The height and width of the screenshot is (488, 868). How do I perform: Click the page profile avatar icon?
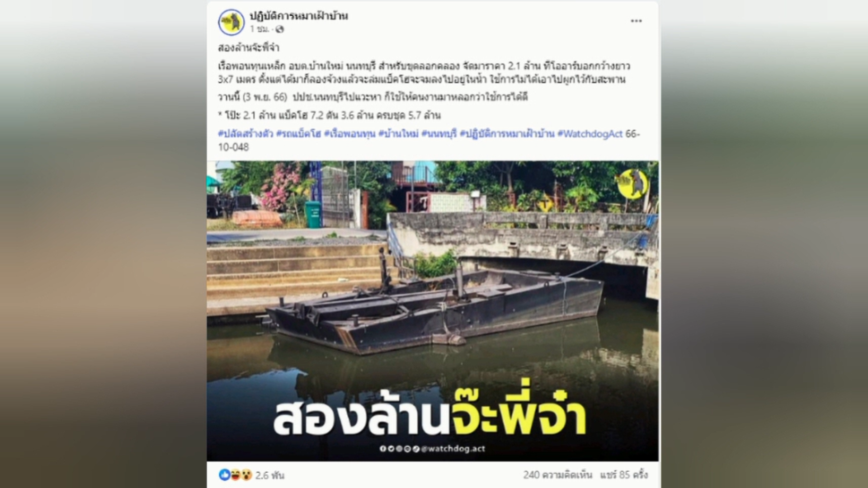pos(231,22)
